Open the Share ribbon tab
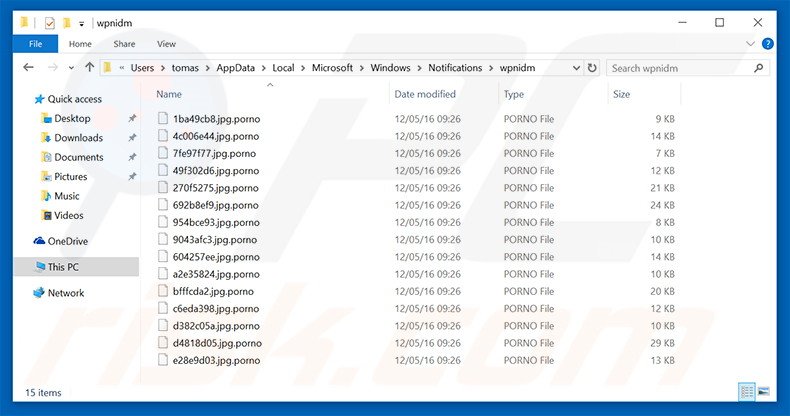 click(124, 44)
